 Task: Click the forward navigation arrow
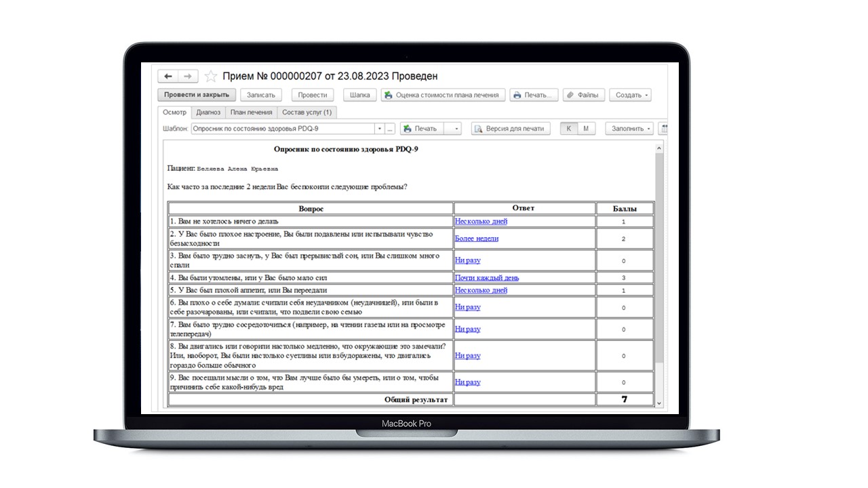[189, 77]
